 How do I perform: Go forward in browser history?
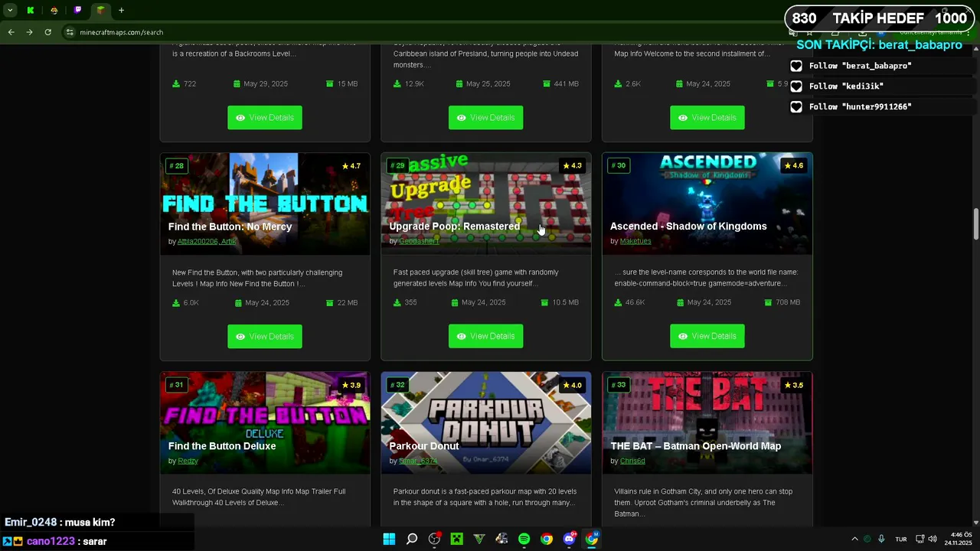coord(29,32)
